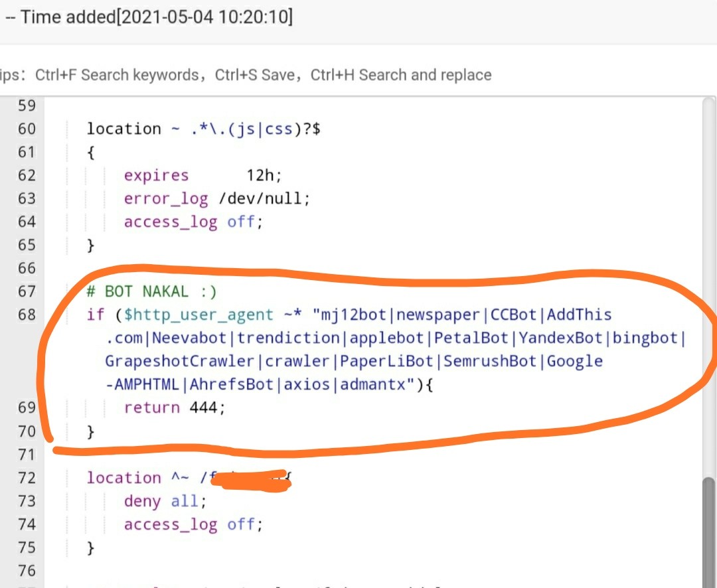The width and height of the screenshot is (717, 588).
Task: Place cursor on "return 444;" statement
Action: click(175, 407)
